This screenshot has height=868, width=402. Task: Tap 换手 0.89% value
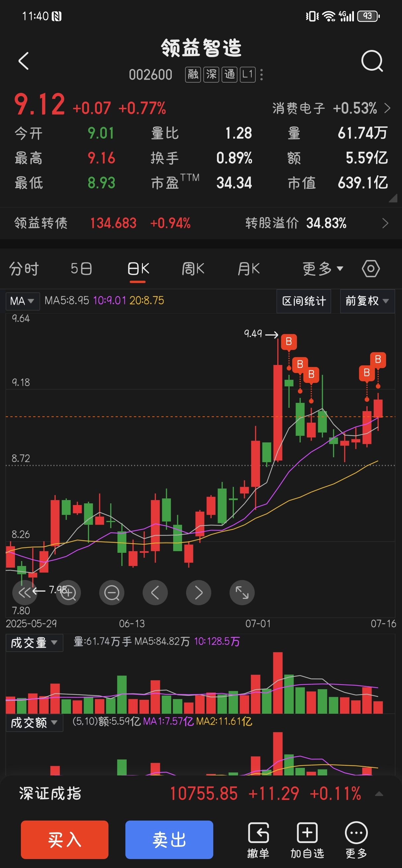234,158
